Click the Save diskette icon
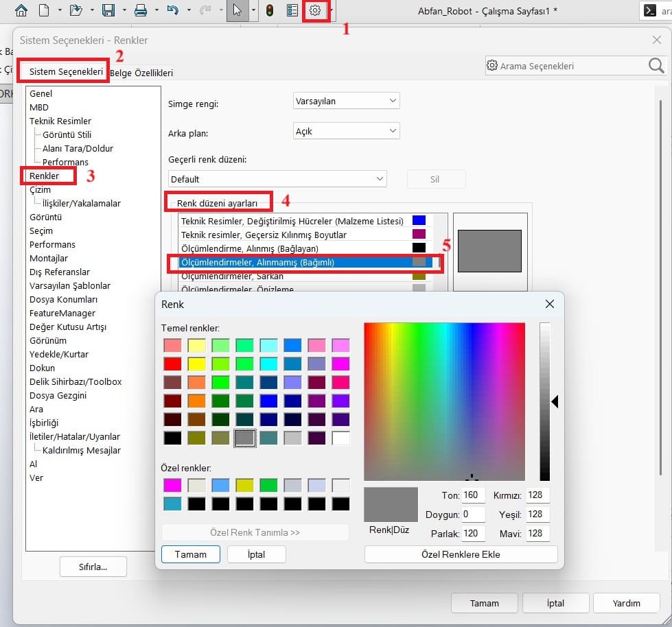This screenshot has height=627, width=672. pos(108,10)
